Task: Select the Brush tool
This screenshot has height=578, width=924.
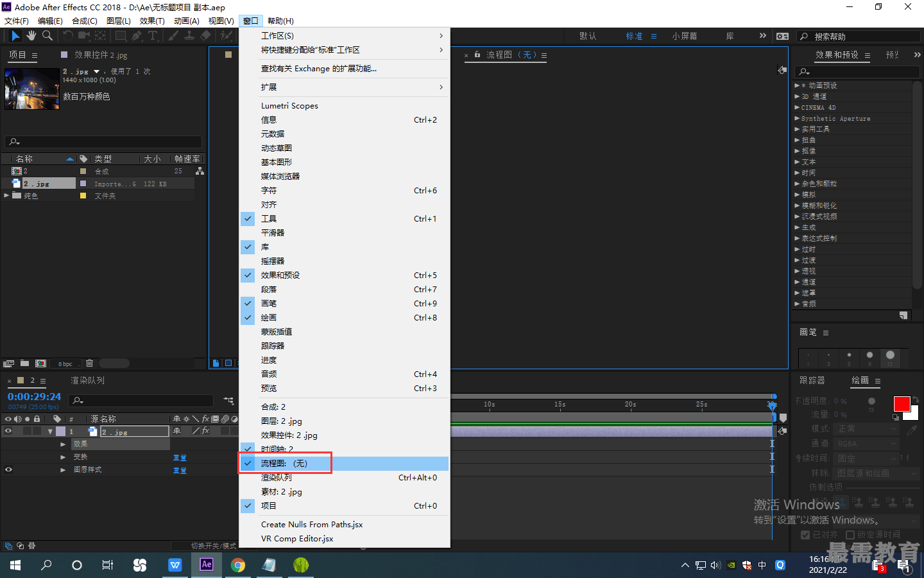Action: 173,36
